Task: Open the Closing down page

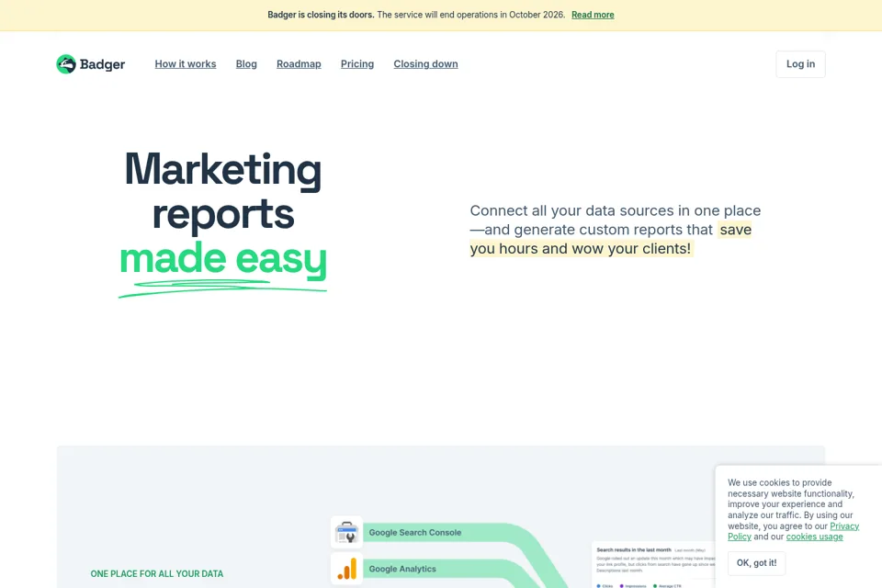Action: point(425,64)
